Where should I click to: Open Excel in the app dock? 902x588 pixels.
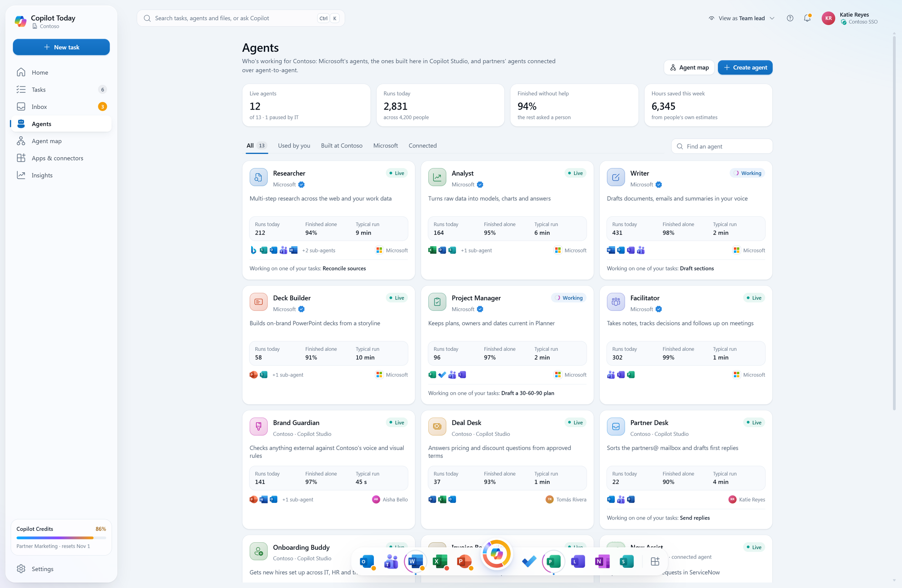click(440, 561)
